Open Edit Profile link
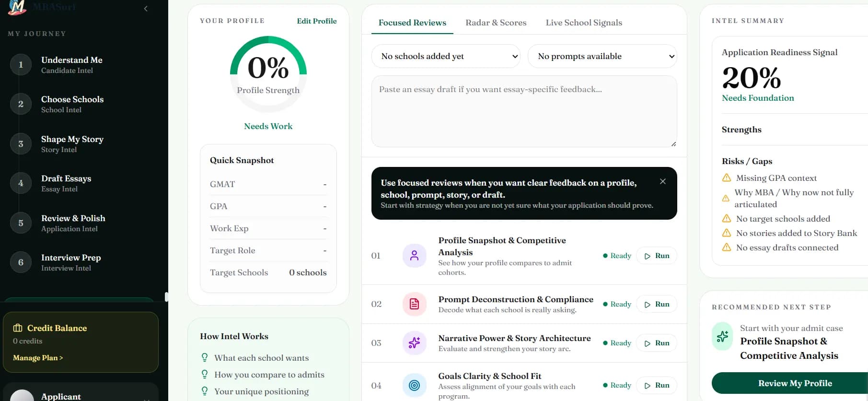Viewport: 868px width, 401px height. (x=317, y=21)
